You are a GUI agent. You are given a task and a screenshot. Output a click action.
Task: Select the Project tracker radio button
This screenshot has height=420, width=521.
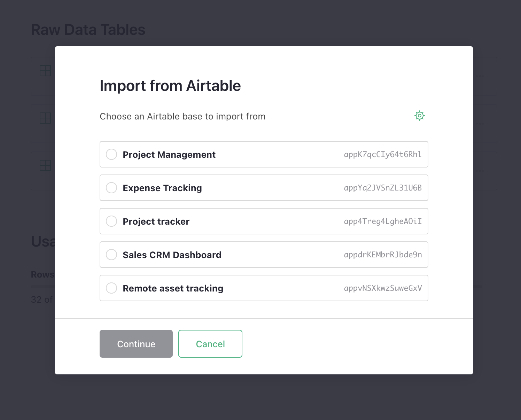[x=111, y=221]
